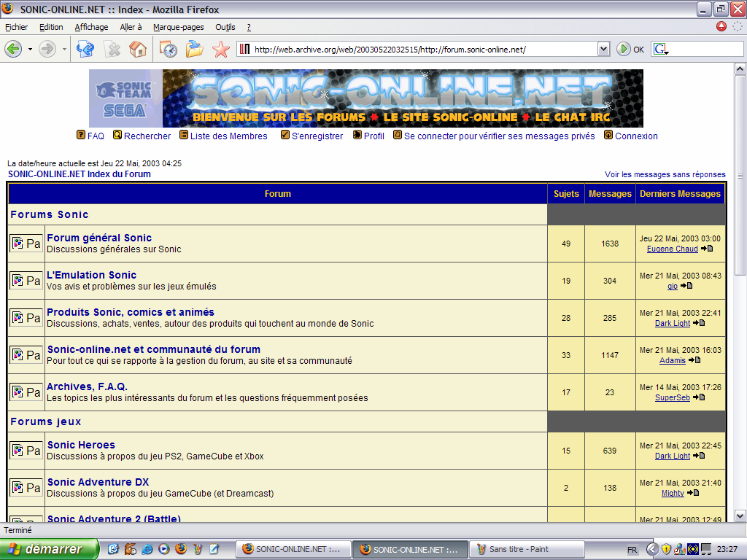Image resolution: width=747 pixels, height=560 pixels.
Task: Click the red update notification icon
Action: 721,27
